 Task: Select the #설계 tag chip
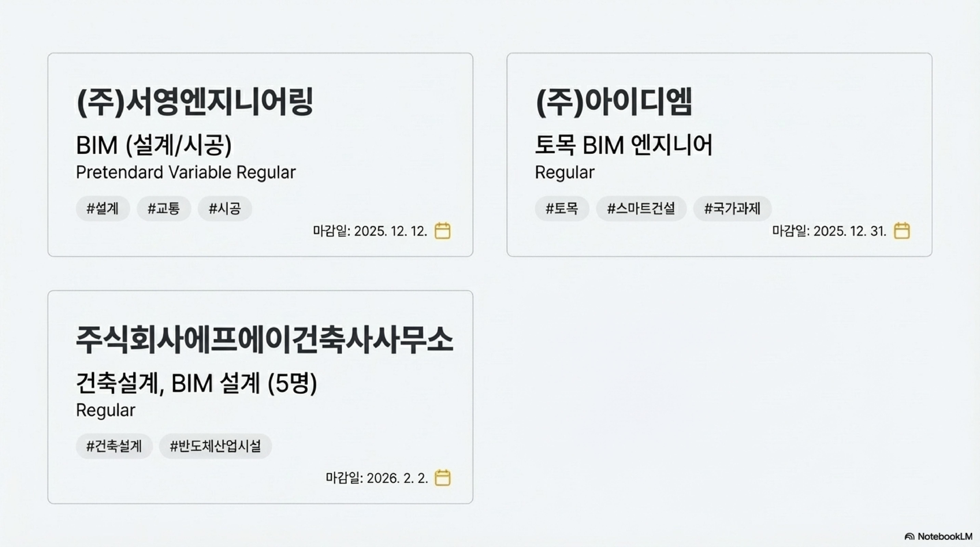click(x=103, y=208)
